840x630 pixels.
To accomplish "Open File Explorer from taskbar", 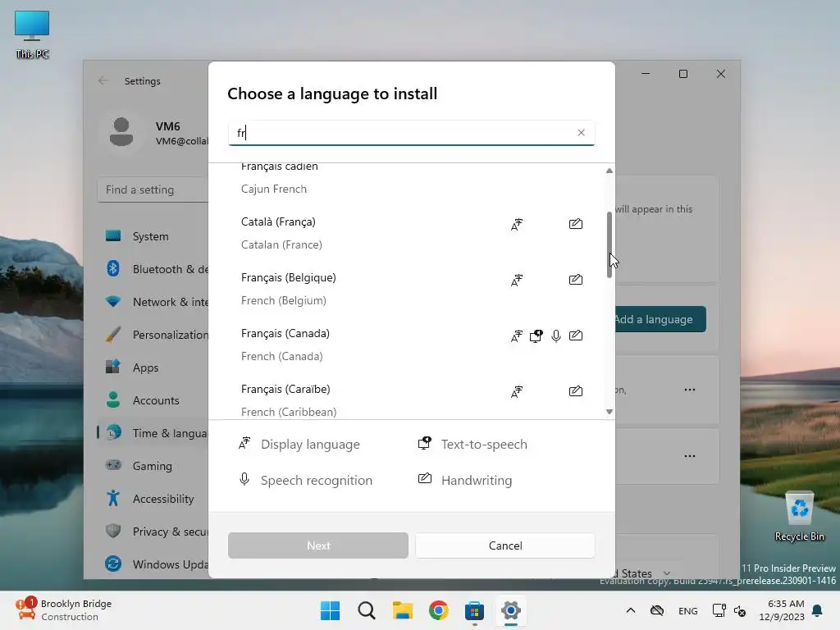I will coord(402,610).
